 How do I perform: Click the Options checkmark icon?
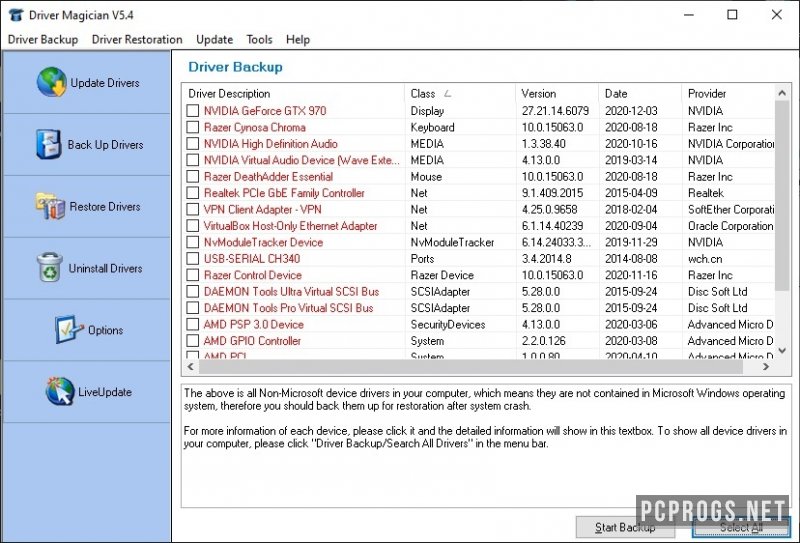point(68,329)
